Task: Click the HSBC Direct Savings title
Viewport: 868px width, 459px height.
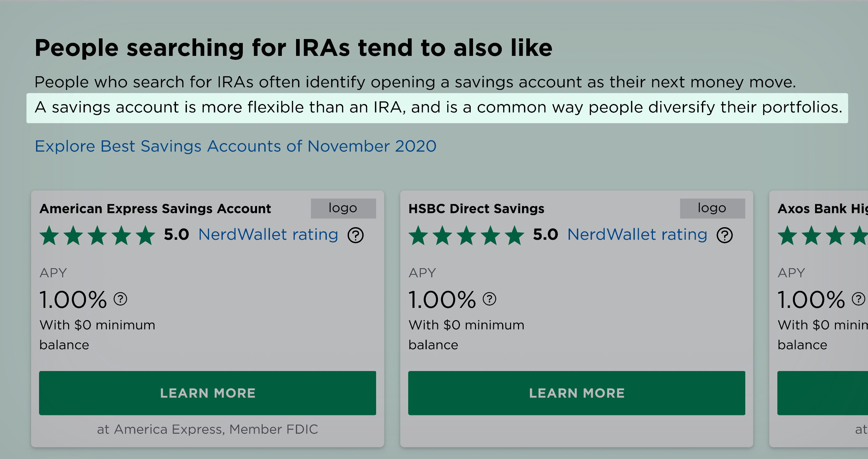Action: click(476, 209)
